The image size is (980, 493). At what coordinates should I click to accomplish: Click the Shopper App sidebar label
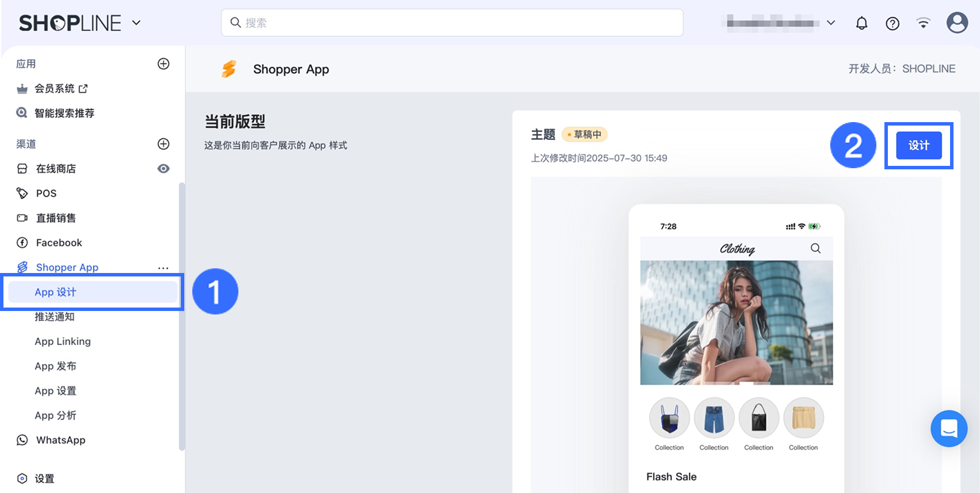click(67, 267)
